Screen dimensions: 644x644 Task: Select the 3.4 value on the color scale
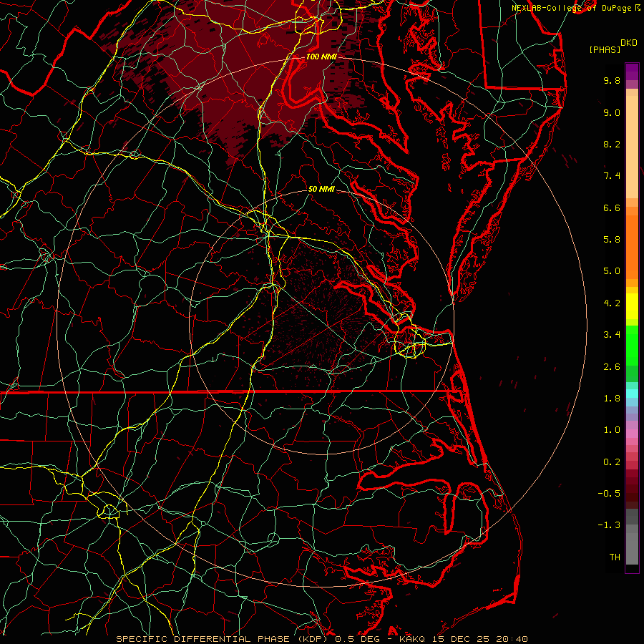click(x=612, y=335)
